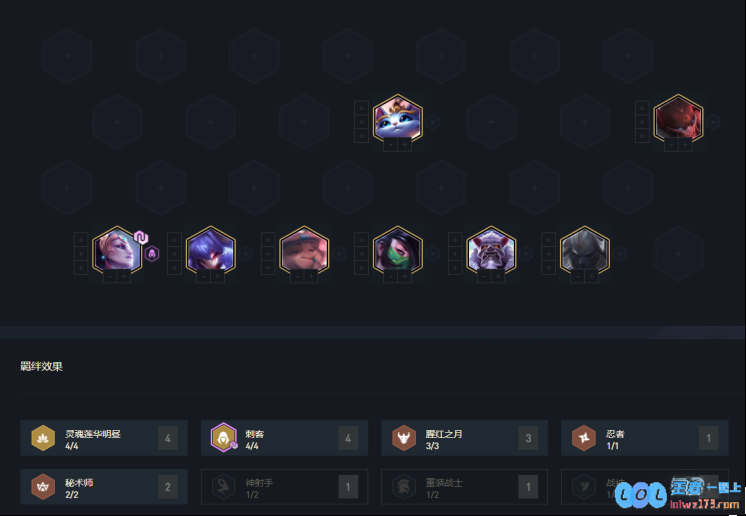Decrease star level under the red demon champion
The width and height of the screenshot is (746, 516).
[x=671, y=145]
